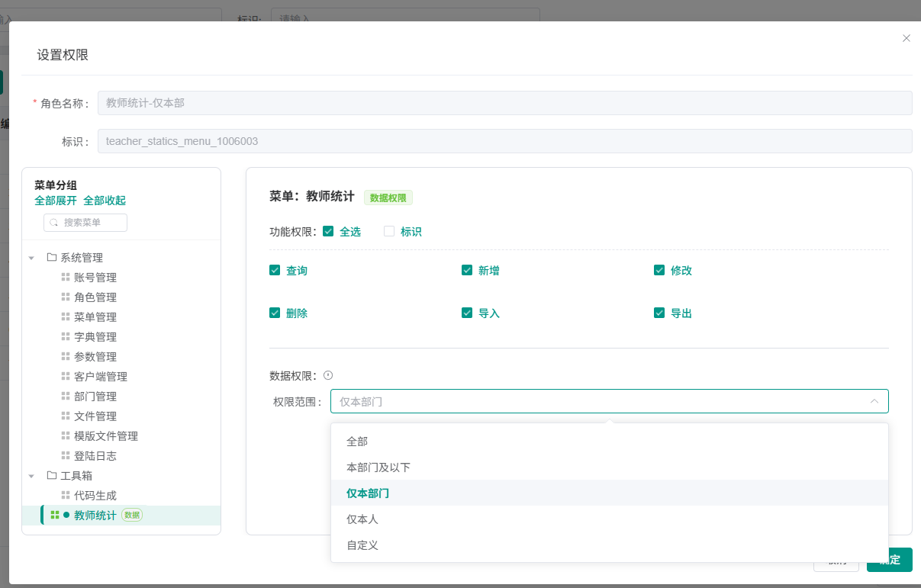This screenshot has width=921, height=588.
Task: Open the 参数管理 tree item
Action: [x=95, y=357]
